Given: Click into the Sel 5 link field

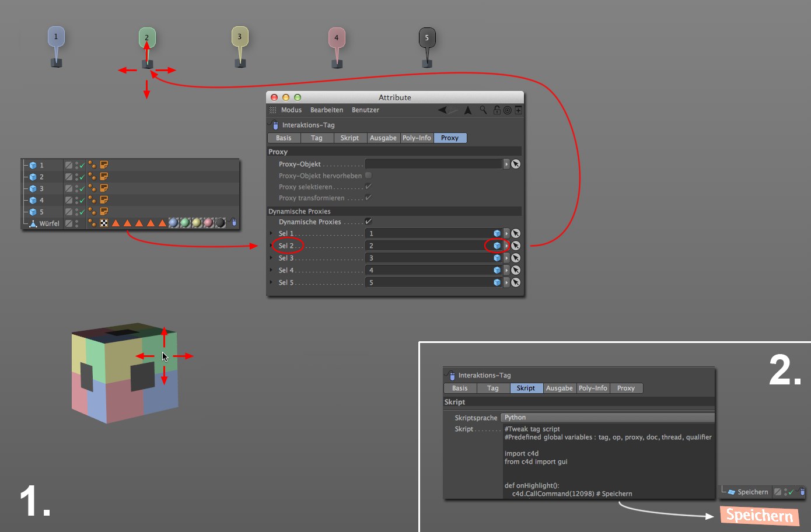Looking at the screenshot, I should [429, 282].
